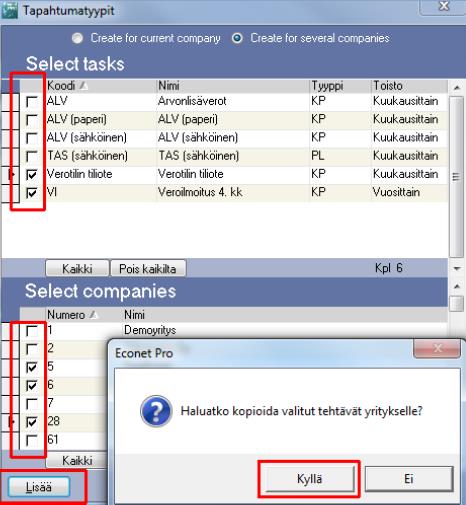Check company 1 Demoyritys checkbox

click(32, 331)
